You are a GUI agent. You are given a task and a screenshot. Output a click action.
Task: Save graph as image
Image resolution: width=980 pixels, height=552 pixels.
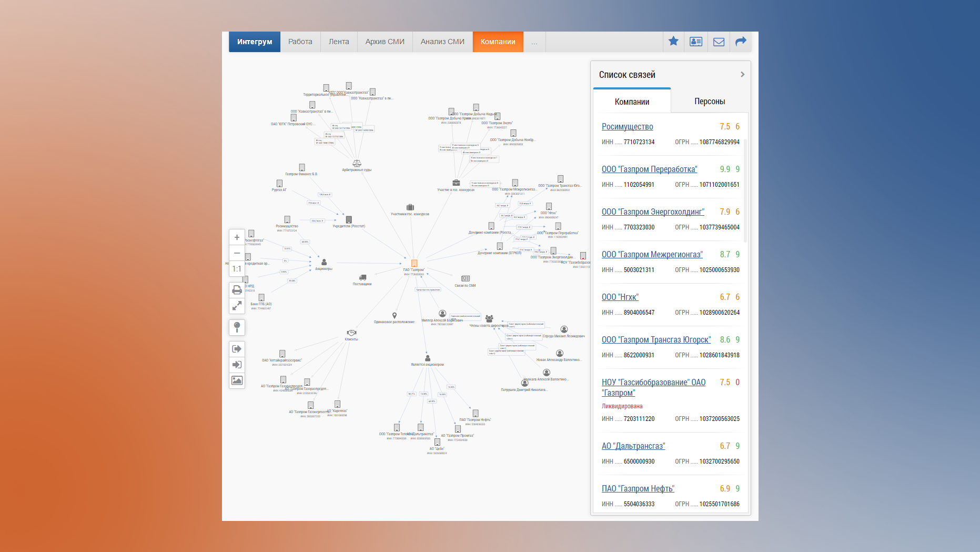[237, 380]
